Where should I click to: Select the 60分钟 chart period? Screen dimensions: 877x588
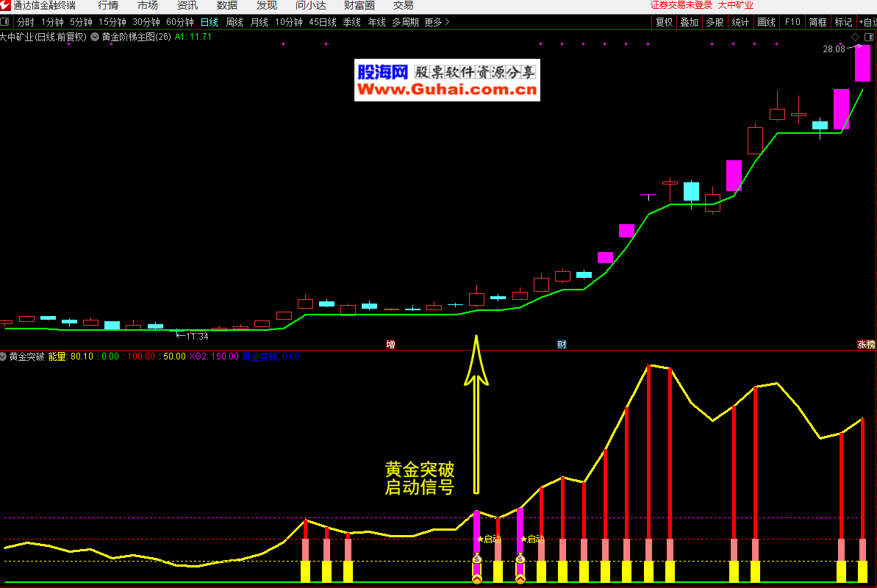[x=179, y=22]
